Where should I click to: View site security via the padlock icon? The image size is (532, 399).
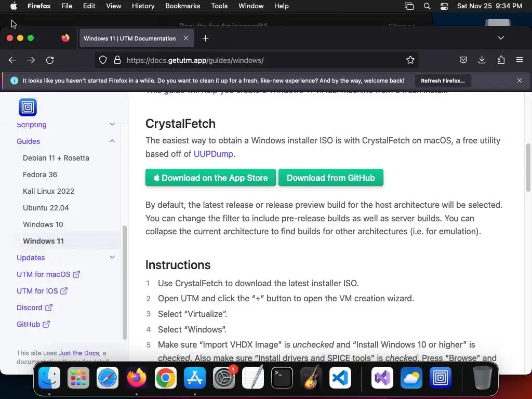[117, 60]
